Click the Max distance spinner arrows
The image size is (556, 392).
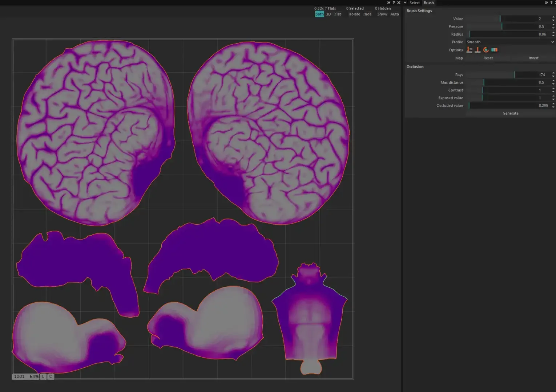pos(553,82)
